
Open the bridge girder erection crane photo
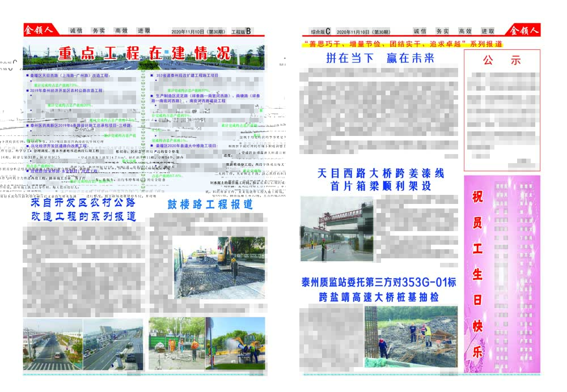(337, 229)
